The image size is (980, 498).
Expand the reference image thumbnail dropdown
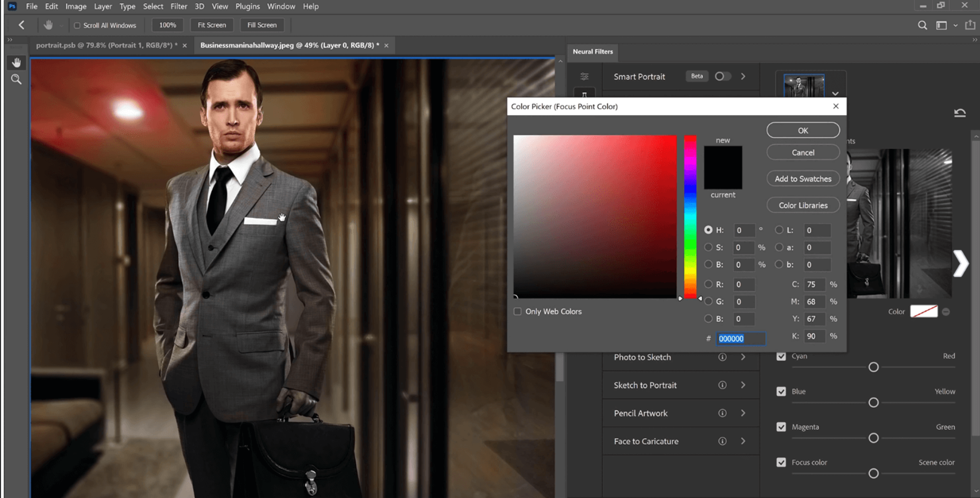pyautogui.click(x=835, y=93)
